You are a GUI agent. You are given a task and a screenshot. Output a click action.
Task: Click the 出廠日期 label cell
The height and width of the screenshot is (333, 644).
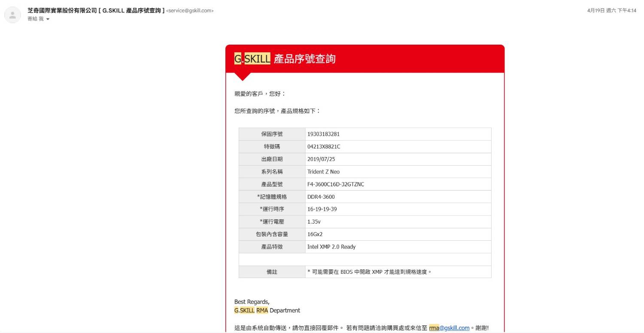click(x=272, y=159)
